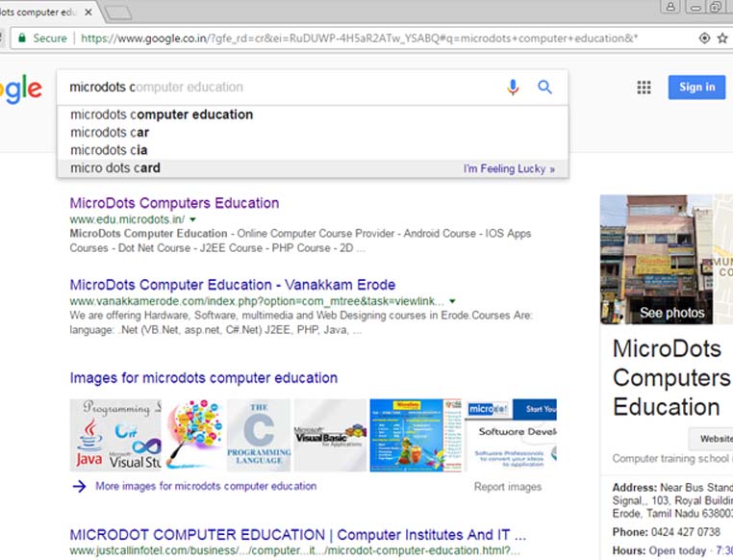Close the microdots computer education tab
This screenshot has height=560, width=733.
coord(88,13)
